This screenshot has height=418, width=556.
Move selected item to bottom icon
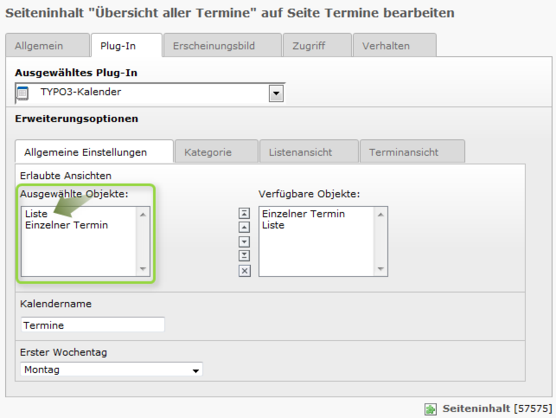click(244, 255)
